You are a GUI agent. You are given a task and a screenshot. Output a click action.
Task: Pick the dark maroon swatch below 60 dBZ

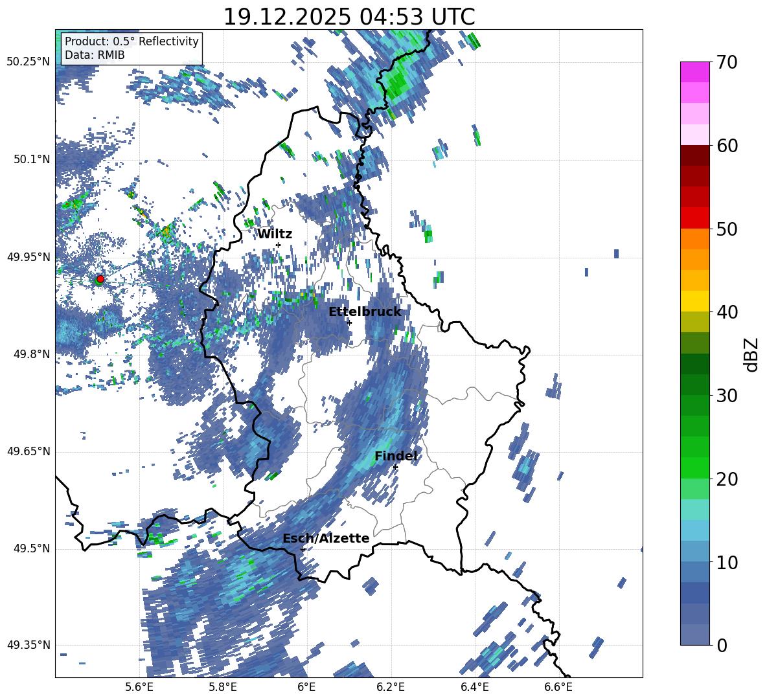[x=694, y=155]
